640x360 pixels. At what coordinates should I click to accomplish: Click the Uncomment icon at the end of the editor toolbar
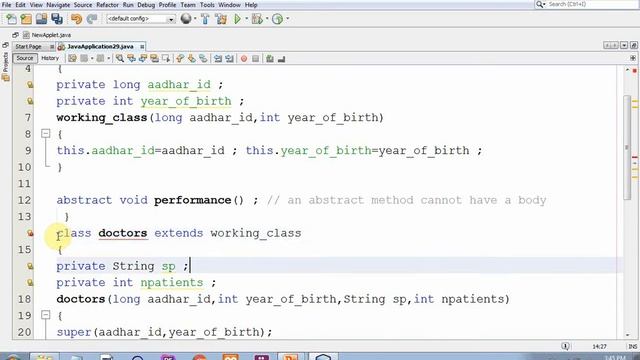[281, 59]
